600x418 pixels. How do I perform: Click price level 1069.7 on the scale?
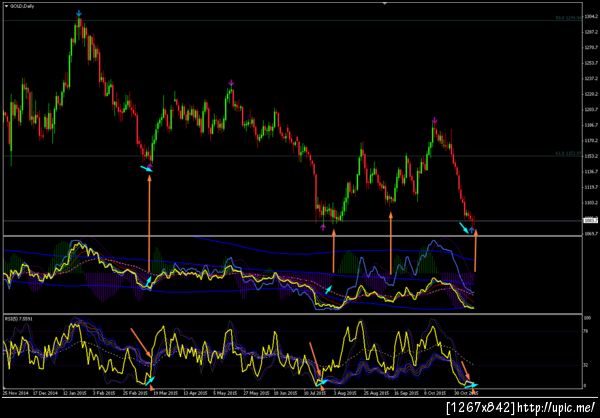pyautogui.click(x=589, y=233)
